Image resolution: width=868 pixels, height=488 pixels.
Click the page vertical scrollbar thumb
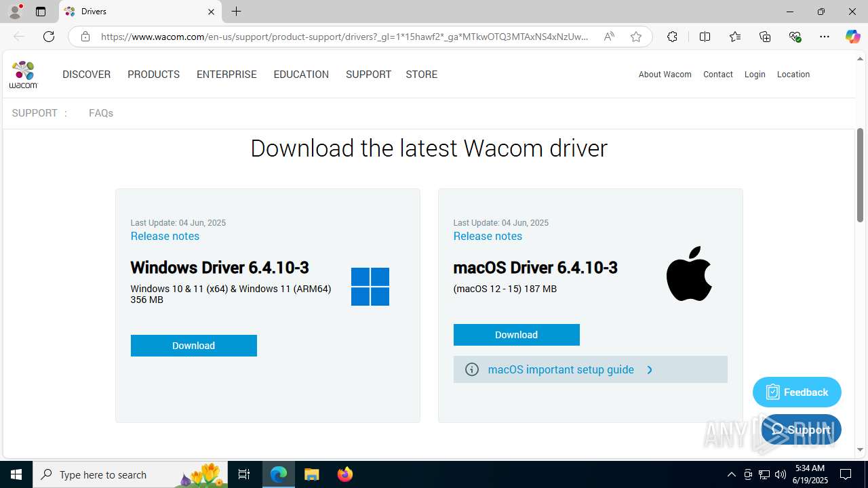click(860, 175)
